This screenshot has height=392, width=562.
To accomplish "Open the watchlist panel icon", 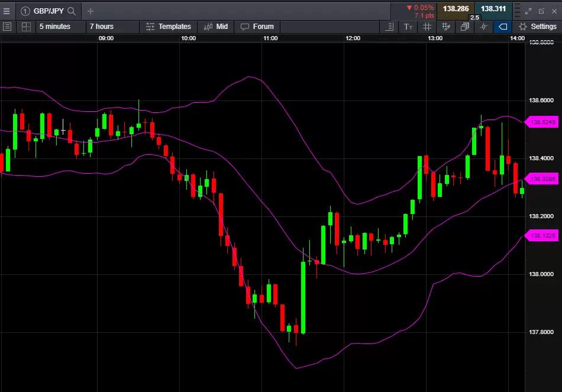I will 8,27.
